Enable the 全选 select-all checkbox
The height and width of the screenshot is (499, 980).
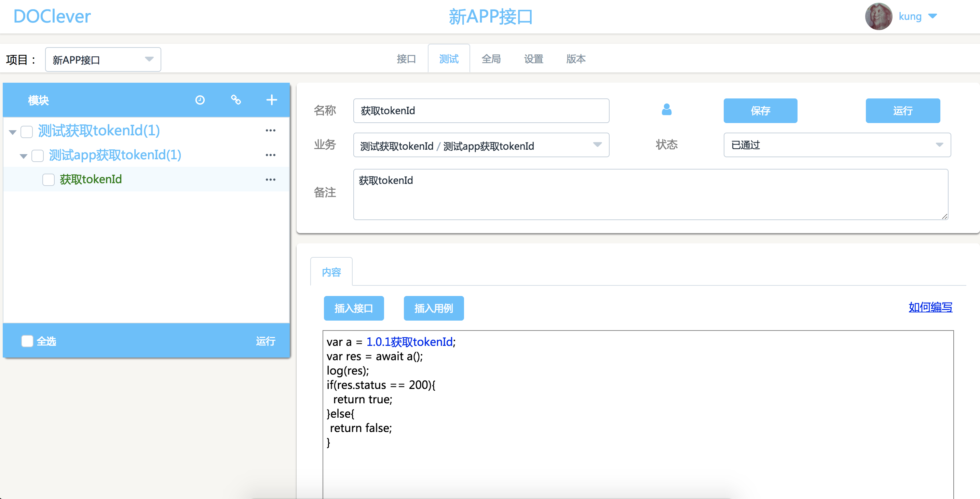click(27, 341)
